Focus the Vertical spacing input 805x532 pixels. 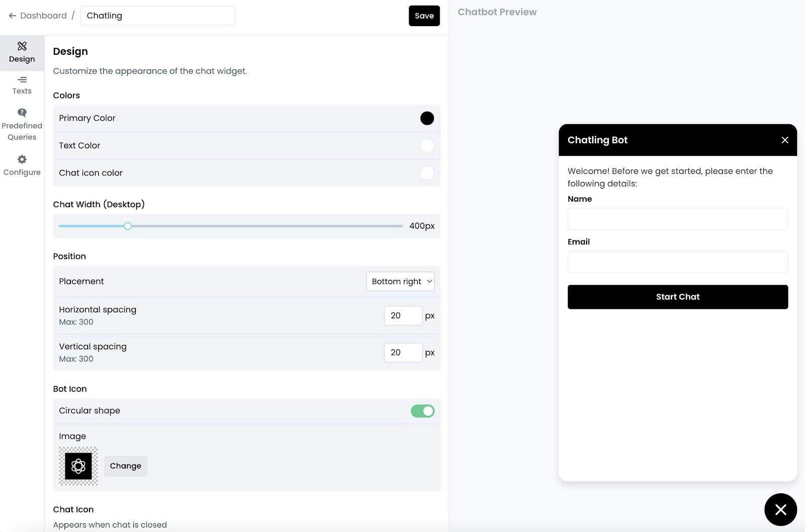point(403,352)
